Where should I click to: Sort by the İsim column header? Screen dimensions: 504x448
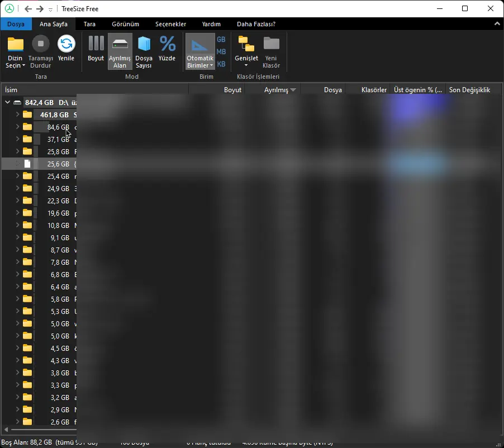click(95, 90)
